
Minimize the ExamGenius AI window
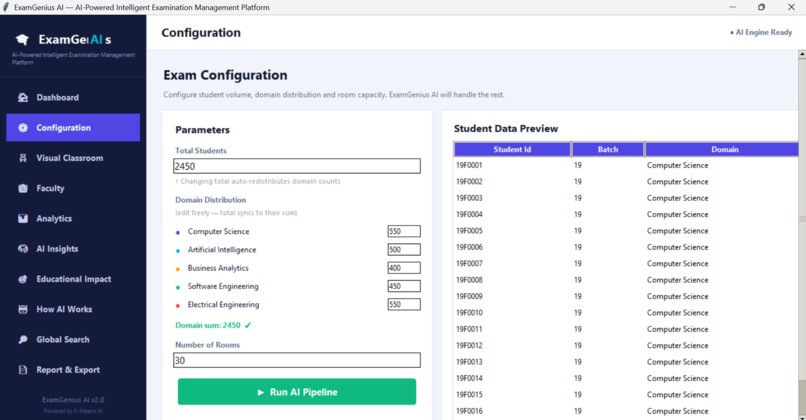coord(732,7)
